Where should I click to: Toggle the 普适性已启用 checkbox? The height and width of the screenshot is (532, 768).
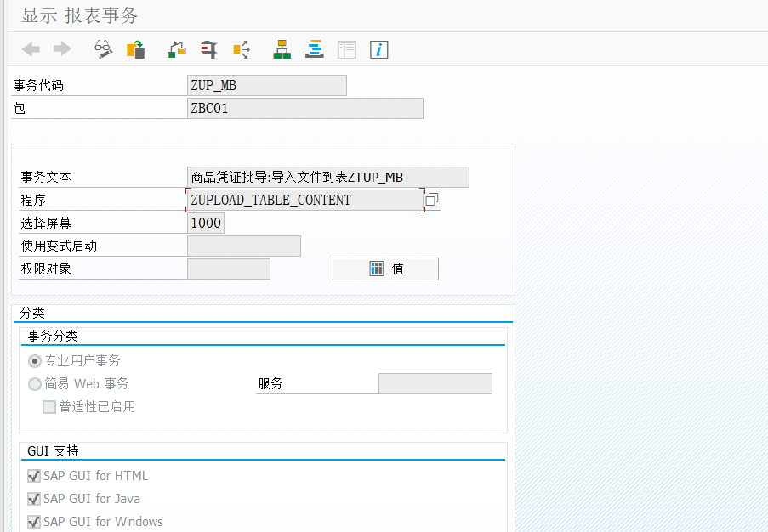(49, 407)
